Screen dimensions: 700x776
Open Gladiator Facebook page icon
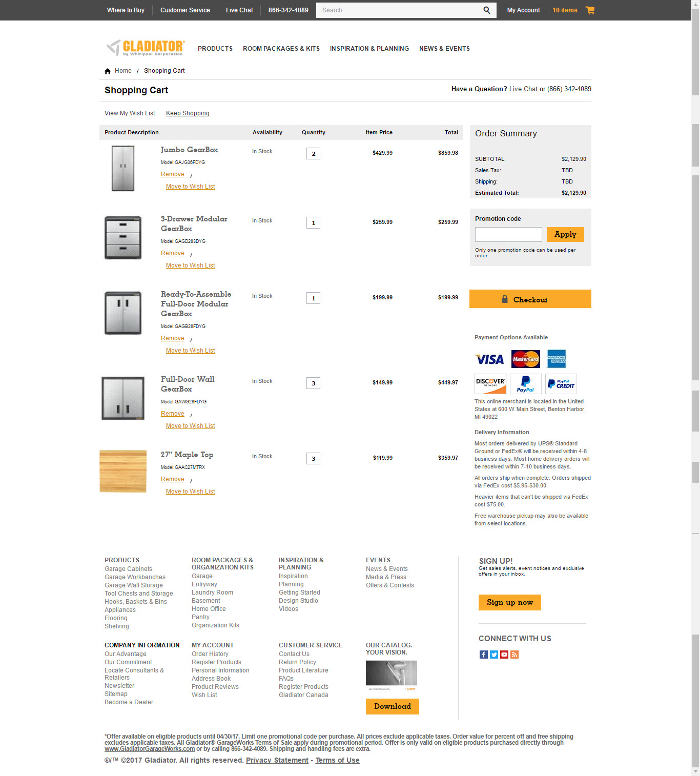[484, 655]
